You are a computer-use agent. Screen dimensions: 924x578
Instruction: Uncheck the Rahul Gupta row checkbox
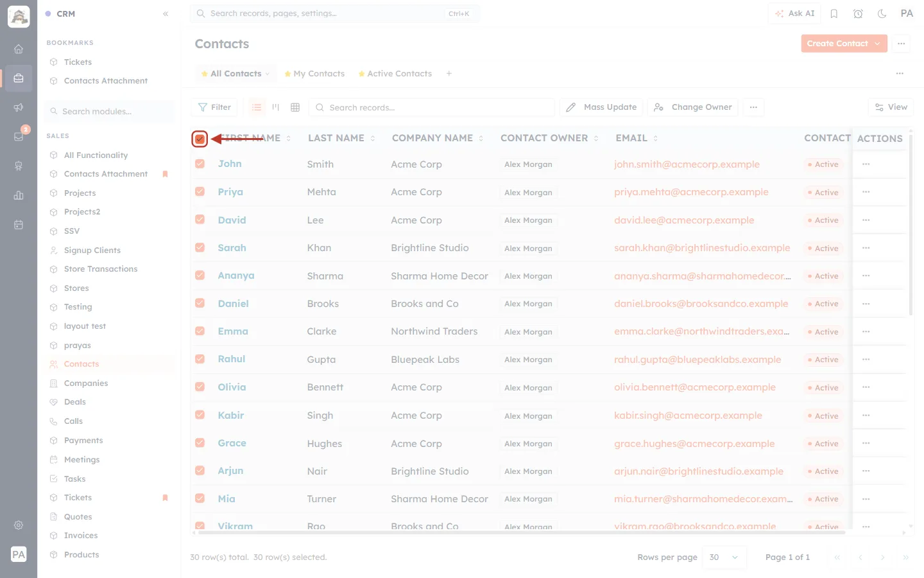tap(200, 359)
